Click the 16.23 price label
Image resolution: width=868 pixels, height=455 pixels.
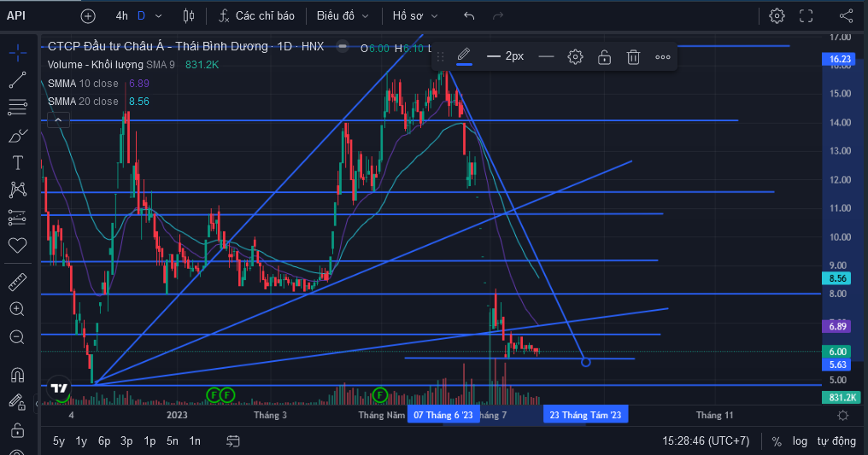tap(840, 59)
